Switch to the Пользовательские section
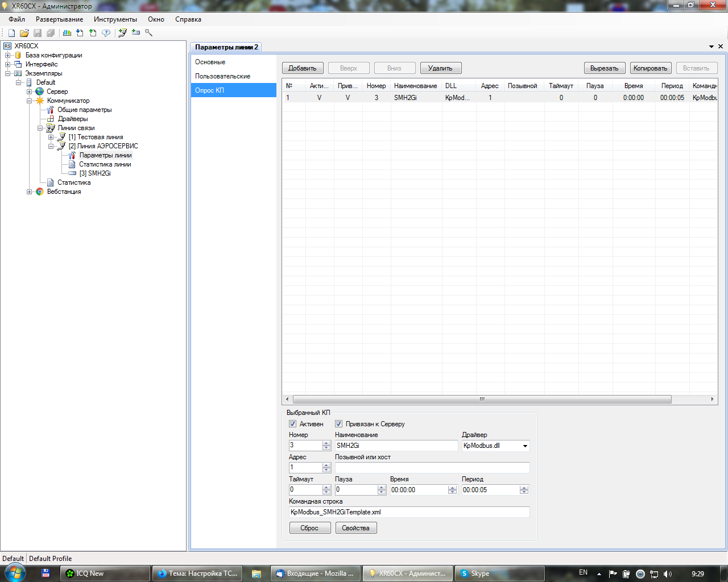Image resolution: width=728 pixels, height=582 pixels. pos(234,76)
